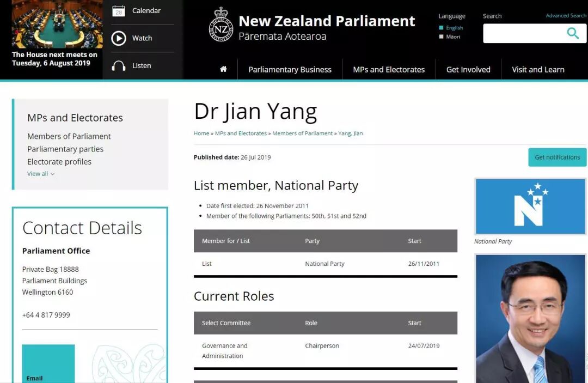Click 'Private Bag 18888' address line
The width and height of the screenshot is (588, 383).
[50, 269]
